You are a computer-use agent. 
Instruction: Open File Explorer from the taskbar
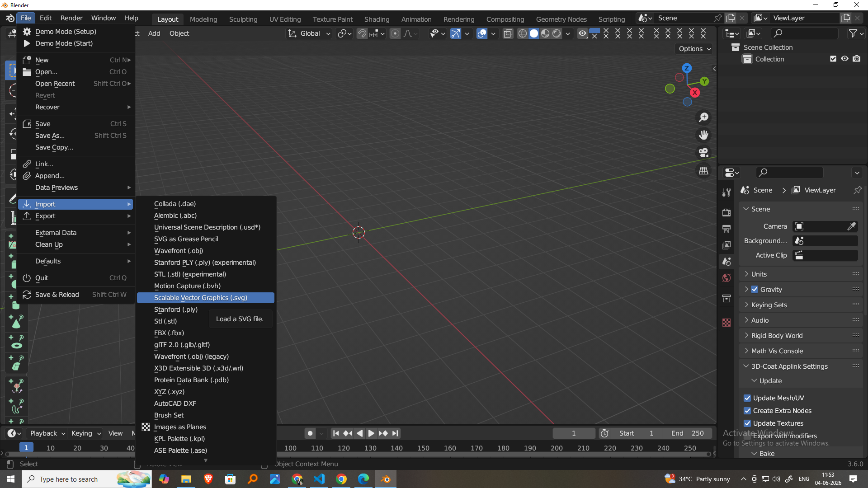[186, 479]
